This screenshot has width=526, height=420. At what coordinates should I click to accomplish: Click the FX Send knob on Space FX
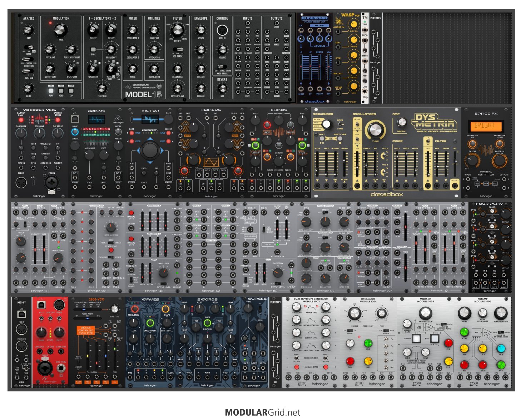(x=472, y=160)
